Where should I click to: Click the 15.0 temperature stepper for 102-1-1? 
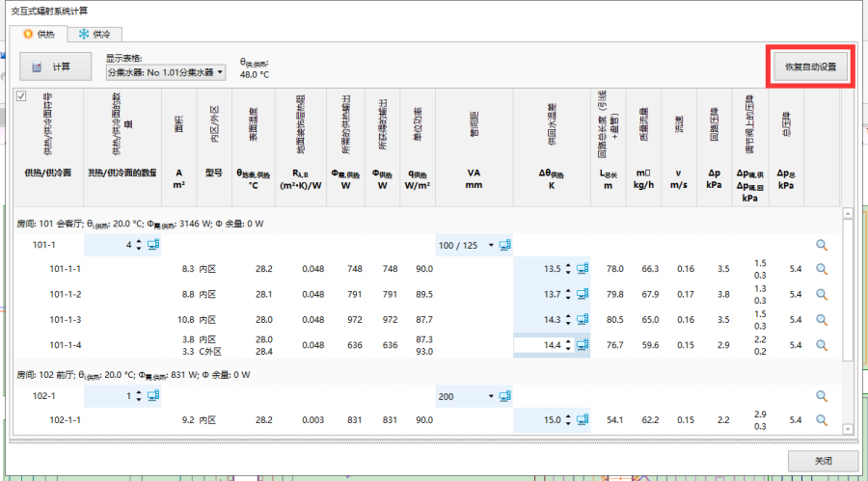point(568,420)
